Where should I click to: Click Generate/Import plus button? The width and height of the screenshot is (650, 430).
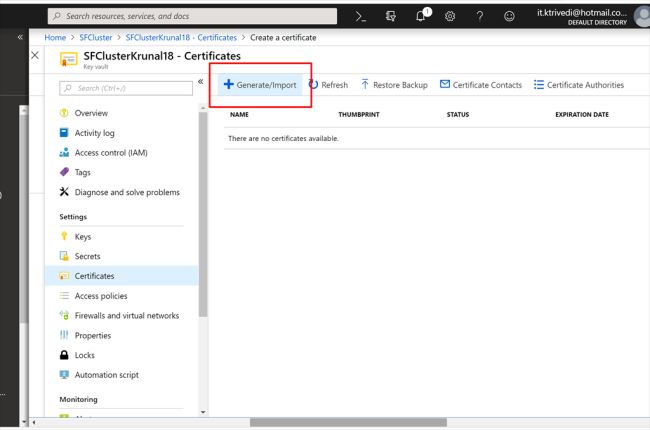tap(260, 85)
